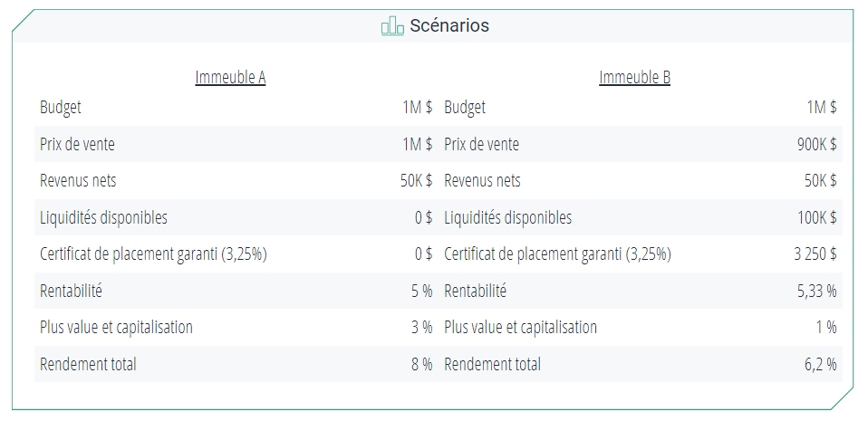868x421 pixels.
Task: Select Immeuble A Budget label
Action: pos(61,108)
